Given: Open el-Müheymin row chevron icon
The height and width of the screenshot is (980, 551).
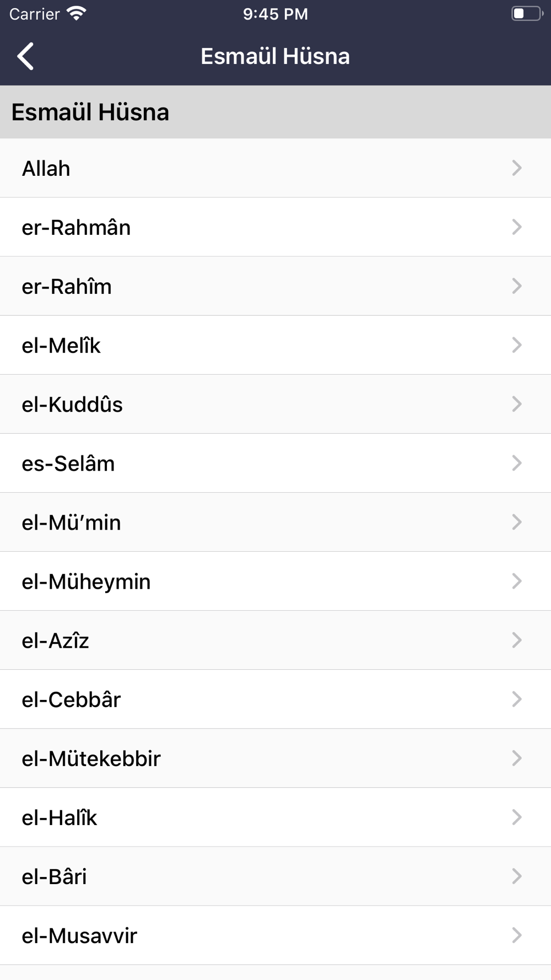Looking at the screenshot, I should point(516,581).
